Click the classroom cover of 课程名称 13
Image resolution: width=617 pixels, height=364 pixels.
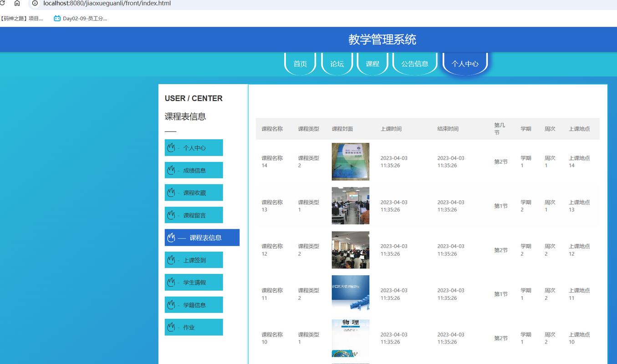(x=351, y=206)
